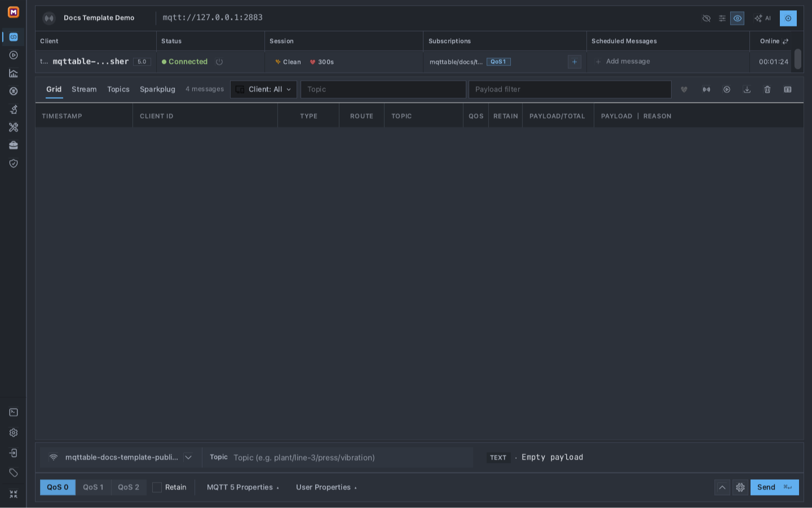This screenshot has width=812, height=508.
Task: Click the sign-in door sidebar icon
Action: click(x=14, y=453)
